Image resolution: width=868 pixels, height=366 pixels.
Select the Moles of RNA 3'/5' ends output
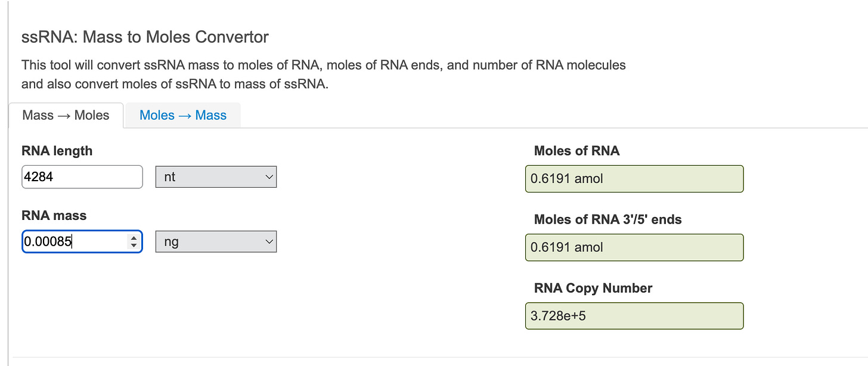tap(634, 247)
